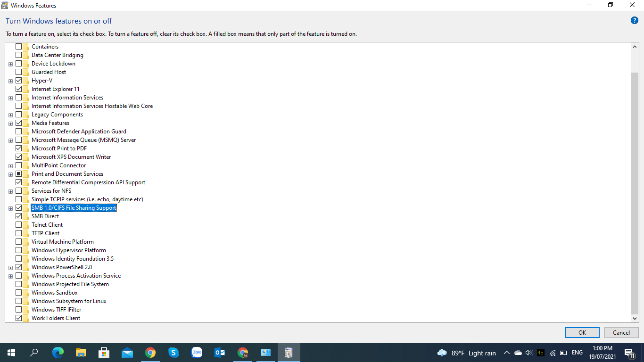Expand Microsoft Message Queue (MSMQ) Server
Image resolution: width=644 pixels, height=362 pixels.
pos(10,140)
